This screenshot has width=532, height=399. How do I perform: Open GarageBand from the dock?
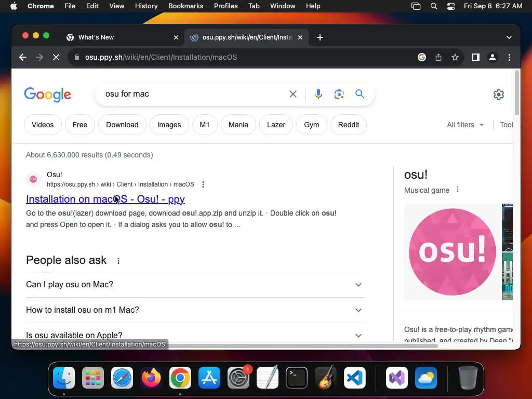click(x=326, y=378)
